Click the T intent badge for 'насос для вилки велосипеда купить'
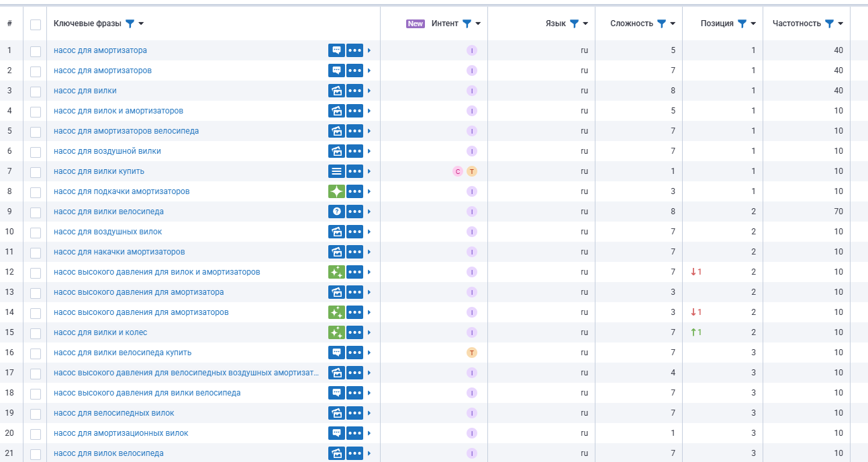 [472, 353]
